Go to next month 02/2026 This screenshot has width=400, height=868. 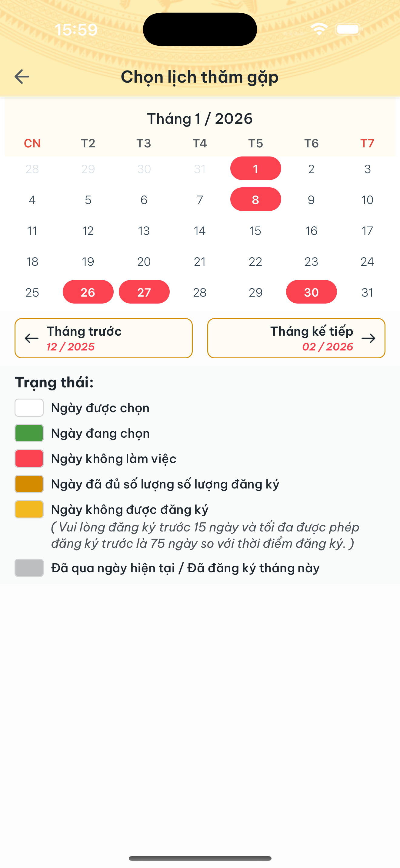[x=296, y=338]
